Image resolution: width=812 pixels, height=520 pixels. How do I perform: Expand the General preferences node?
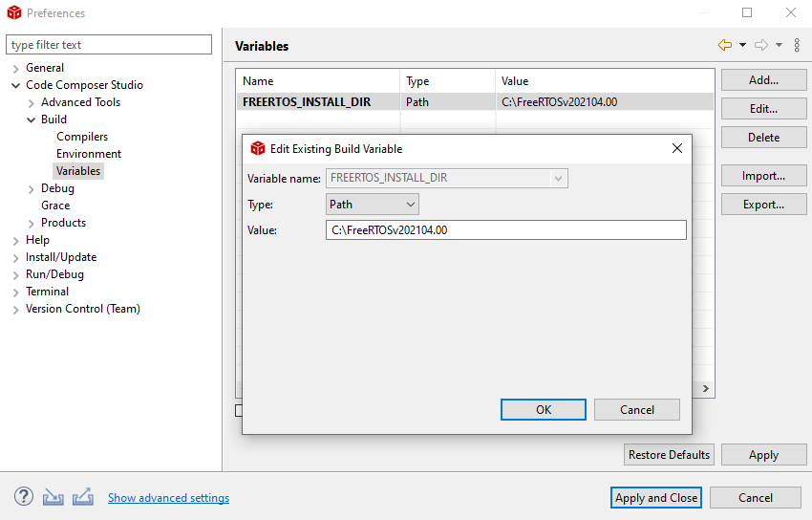16,68
